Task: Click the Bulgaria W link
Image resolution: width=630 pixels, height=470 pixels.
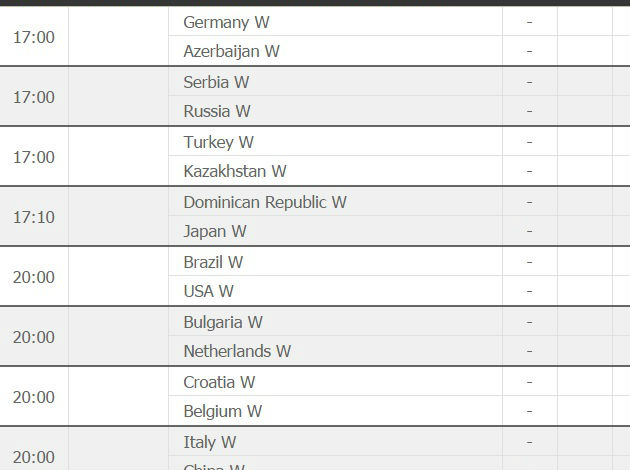Action: (223, 322)
